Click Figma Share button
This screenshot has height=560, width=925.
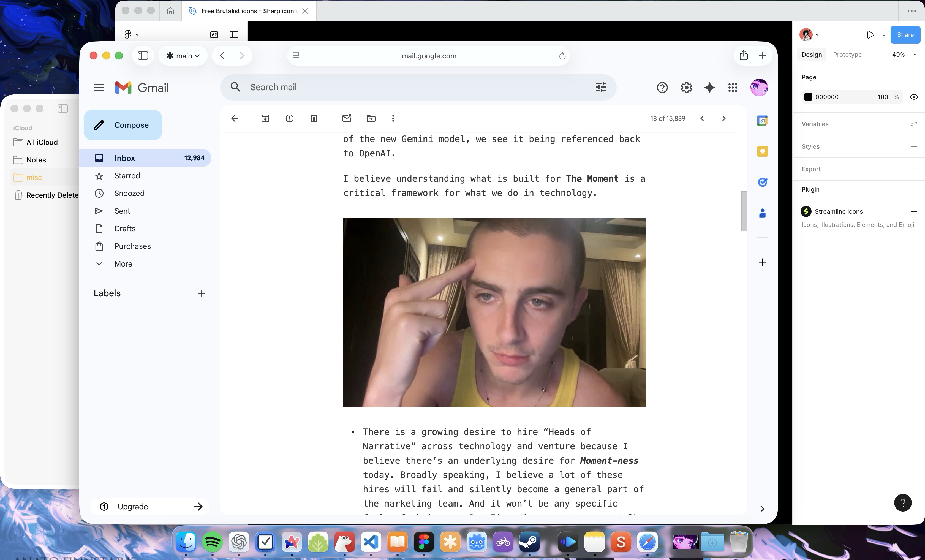[905, 34]
